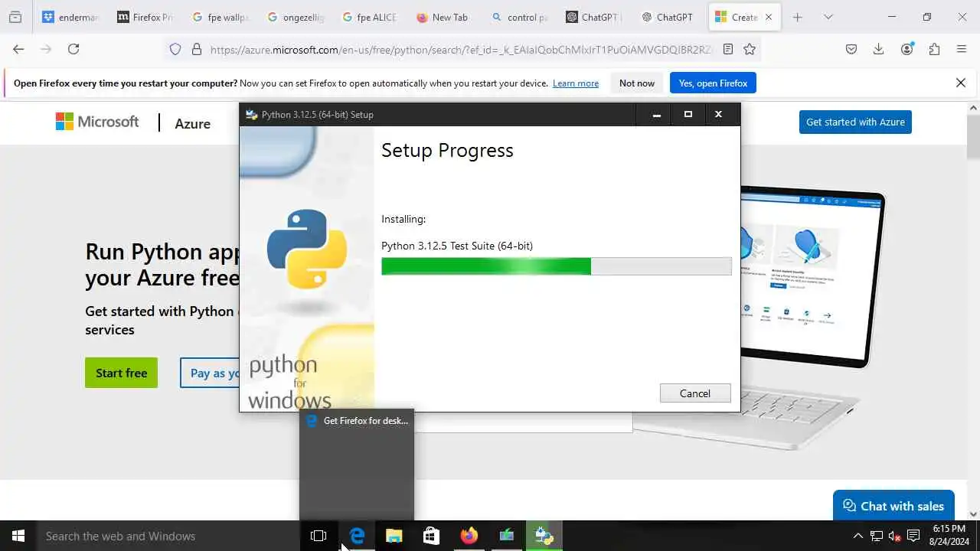The height and width of the screenshot is (551, 980).
Task: Click the Pay as you go button
Action: click(x=210, y=373)
